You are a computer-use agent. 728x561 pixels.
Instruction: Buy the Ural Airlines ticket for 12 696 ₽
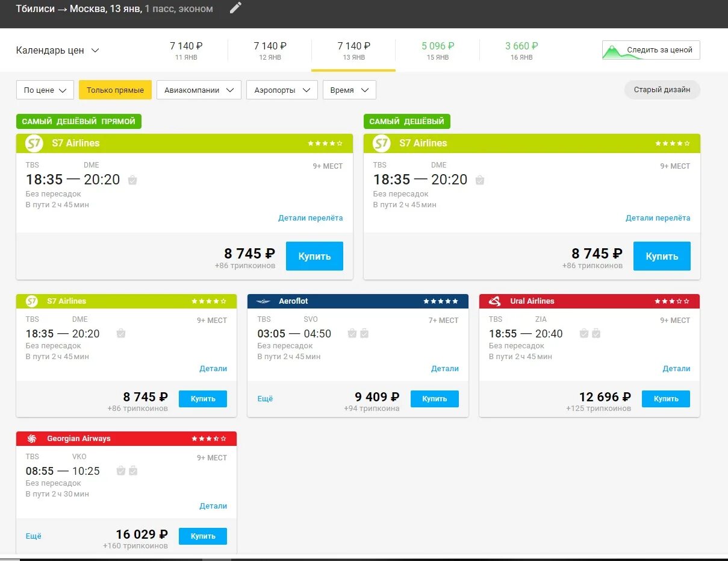click(666, 399)
